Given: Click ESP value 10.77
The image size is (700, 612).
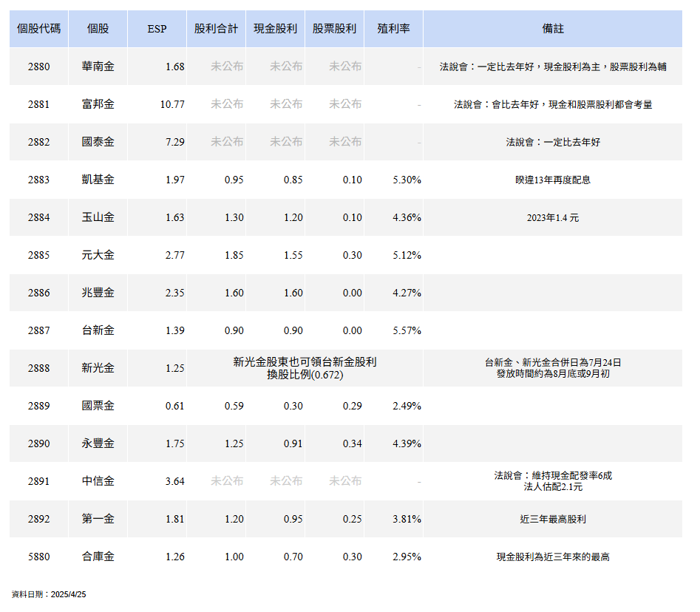Looking at the screenshot, I should coord(172,104).
